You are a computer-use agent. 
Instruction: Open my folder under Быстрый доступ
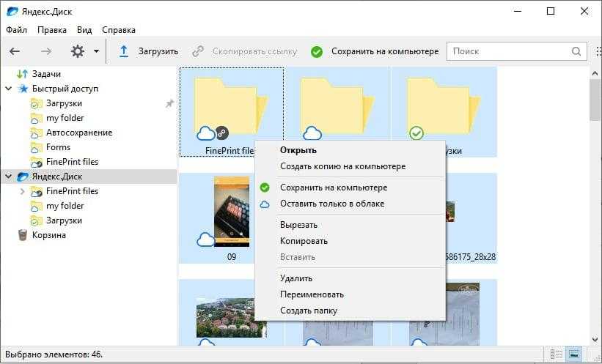coord(65,118)
